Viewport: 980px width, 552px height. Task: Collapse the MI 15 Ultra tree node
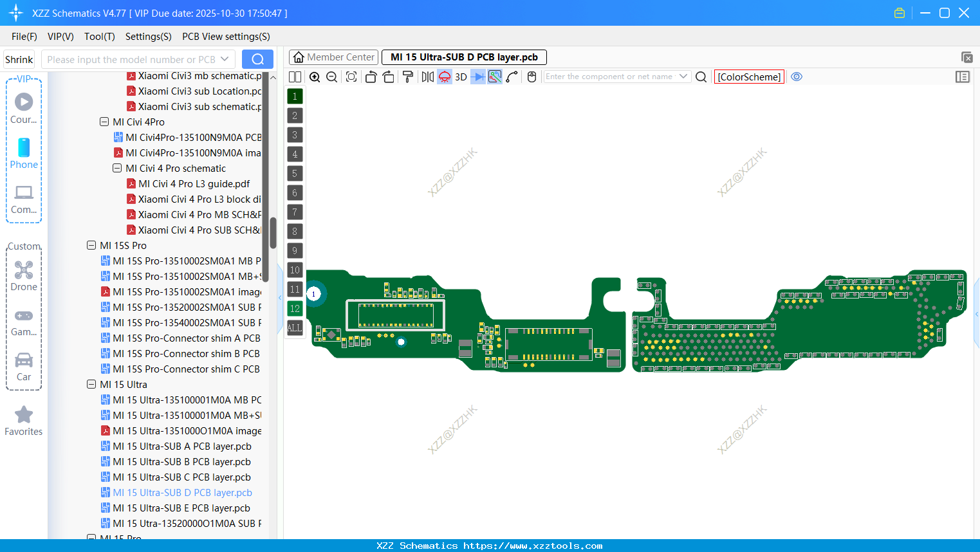coord(91,384)
